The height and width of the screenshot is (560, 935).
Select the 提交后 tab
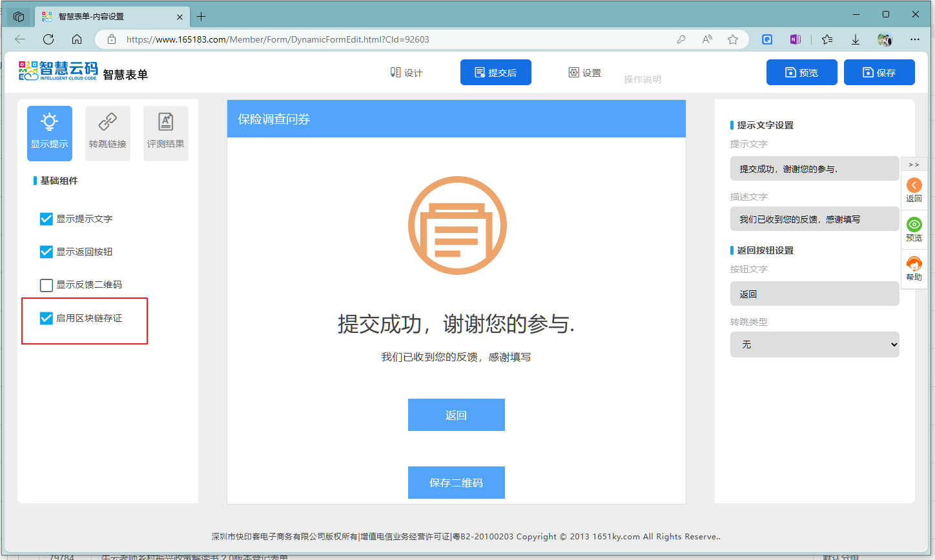[496, 72]
